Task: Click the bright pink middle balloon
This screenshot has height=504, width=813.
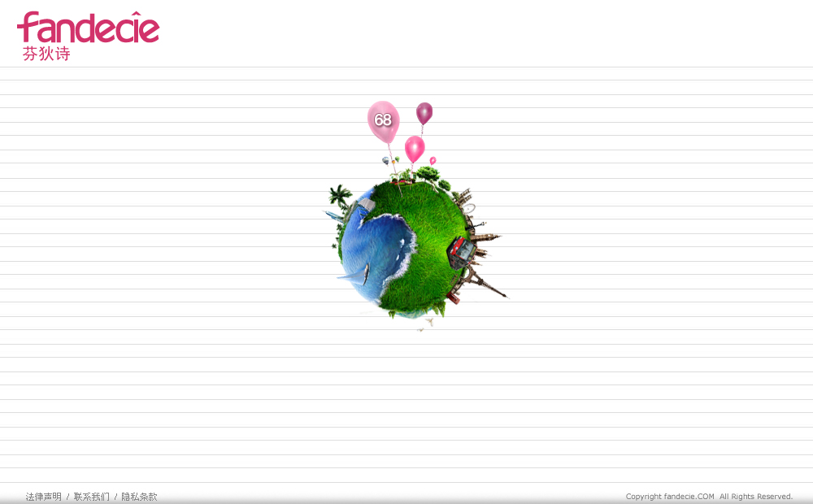Action: (415, 148)
